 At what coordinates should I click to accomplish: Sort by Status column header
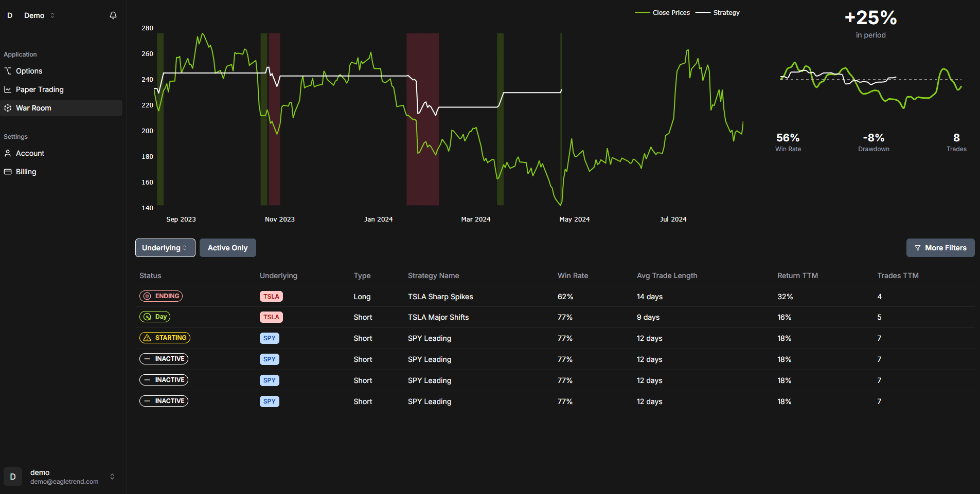pyautogui.click(x=150, y=276)
